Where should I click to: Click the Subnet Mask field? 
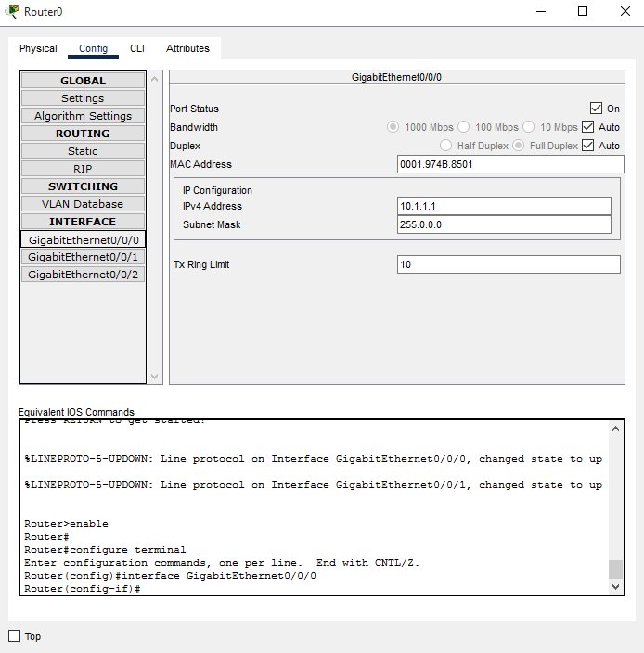pyautogui.click(x=504, y=224)
